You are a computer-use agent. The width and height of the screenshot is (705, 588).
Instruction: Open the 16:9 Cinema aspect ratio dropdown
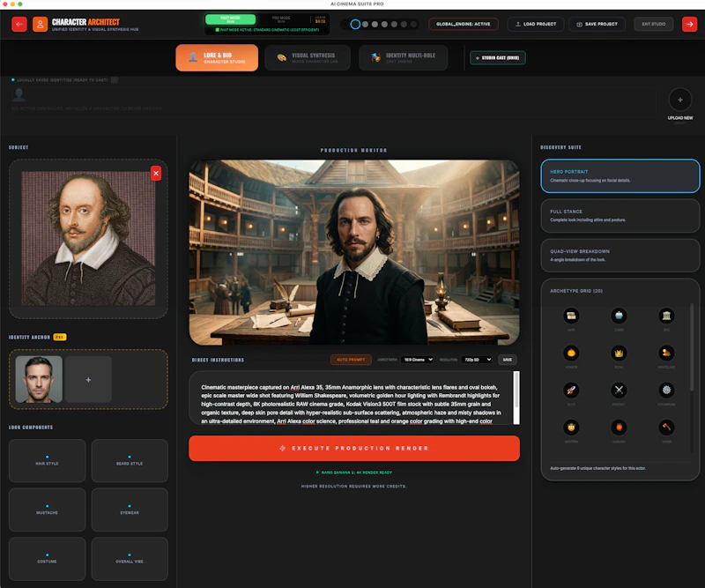(417, 360)
